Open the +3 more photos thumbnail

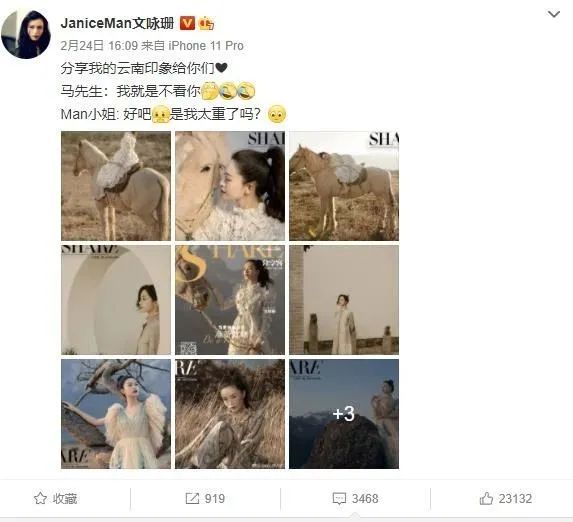pyautogui.click(x=344, y=414)
